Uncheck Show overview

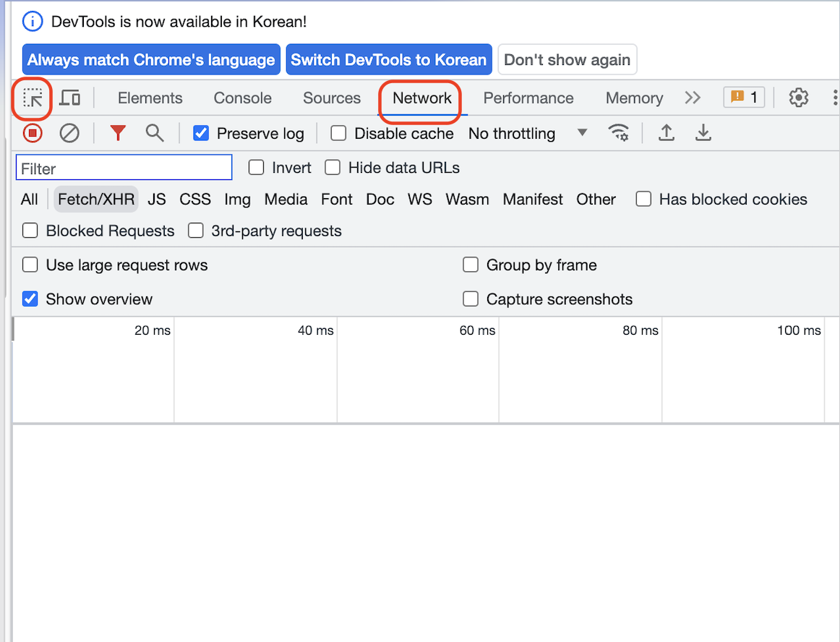click(x=30, y=299)
